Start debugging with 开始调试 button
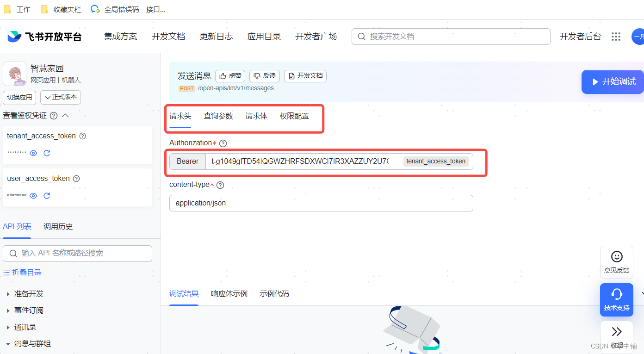 [x=613, y=82]
